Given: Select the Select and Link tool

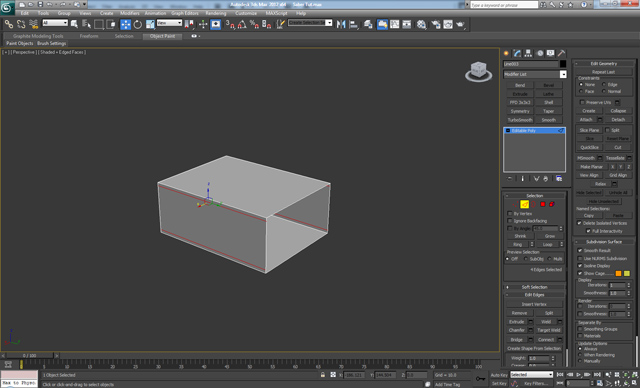Looking at the screenshot, I should click(x=9, y=24).
